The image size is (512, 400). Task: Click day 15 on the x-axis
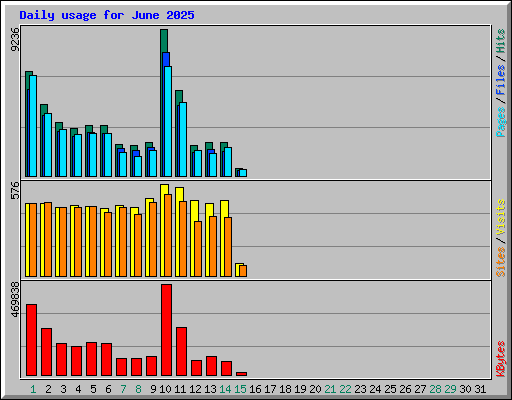click(240, 389)
